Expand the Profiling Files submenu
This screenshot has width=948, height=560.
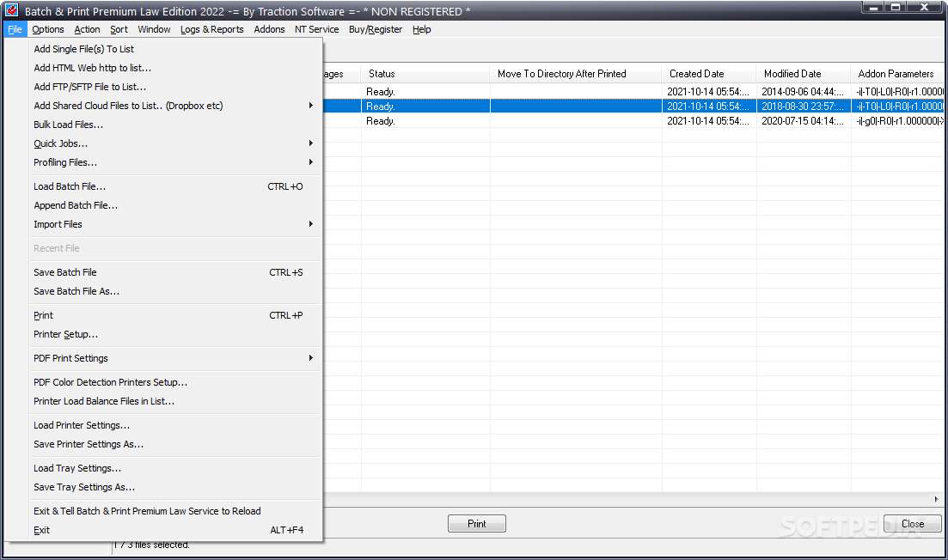[x=175, y=161]
